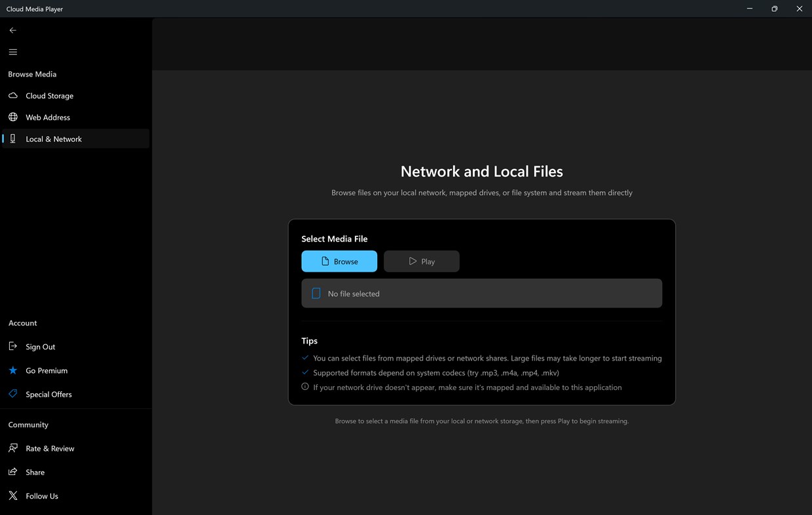This screenshot has width=812, height=515.
Task: Open the navigation hamburger menu
Action: [x=12, y=52]
